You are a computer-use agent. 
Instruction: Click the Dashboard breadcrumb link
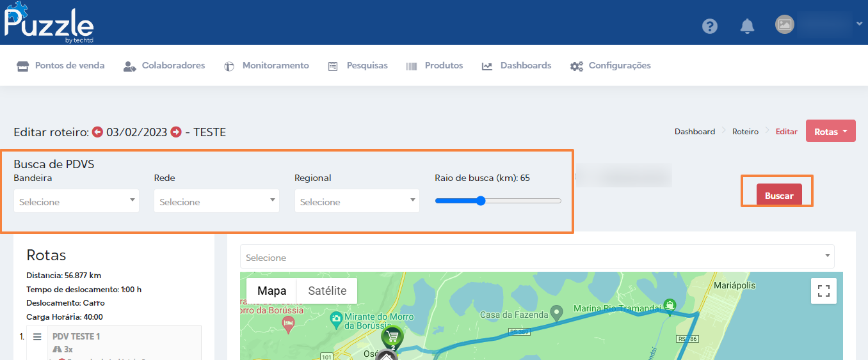tap(695, 132)
